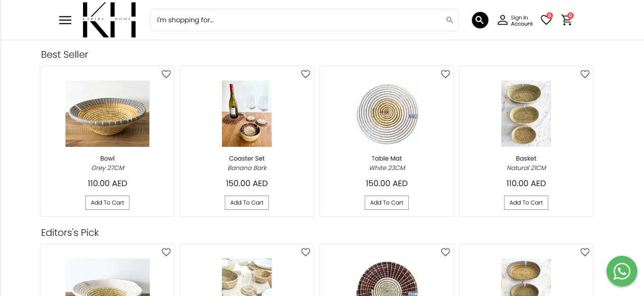
Task: Open the wishlist heart in header
Action: tap(546, 20)
